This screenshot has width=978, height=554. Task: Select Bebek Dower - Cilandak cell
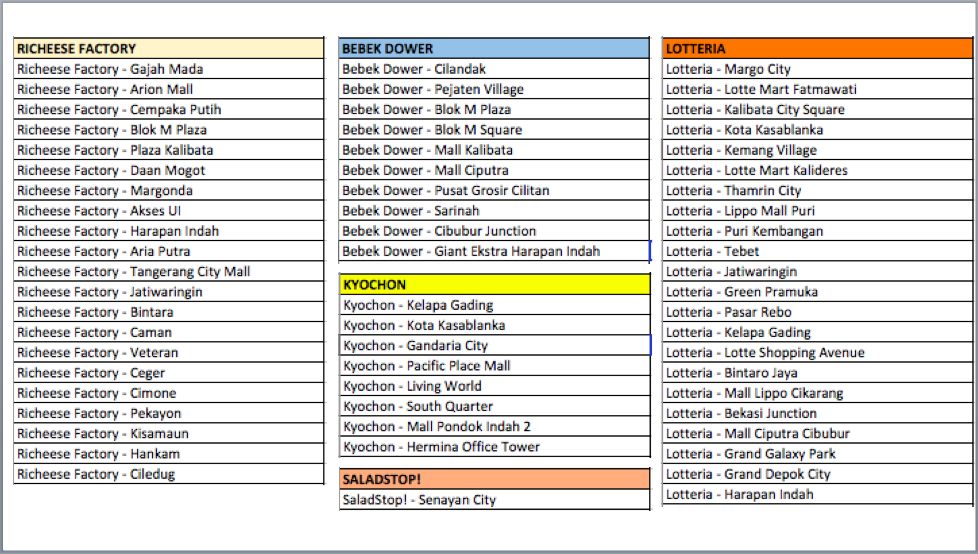pyautogui.click(x=494, y=69)
